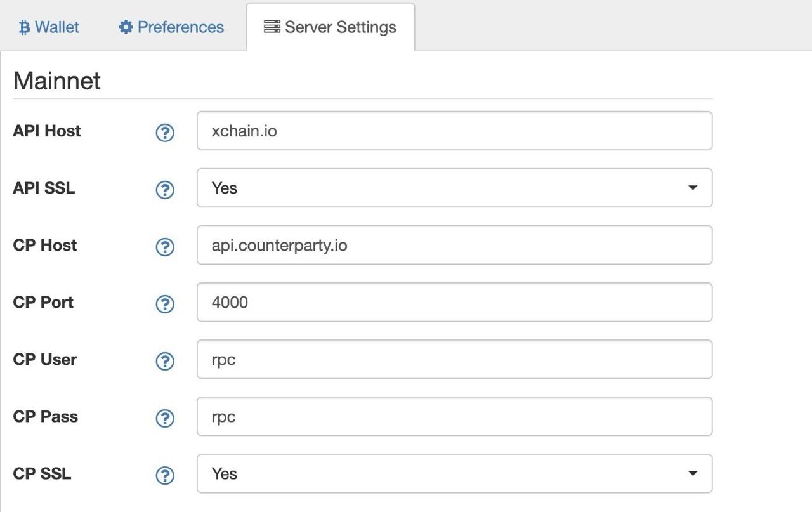
Task: Click the gear icon on Preferences tab
Action: tap(126, 27)
